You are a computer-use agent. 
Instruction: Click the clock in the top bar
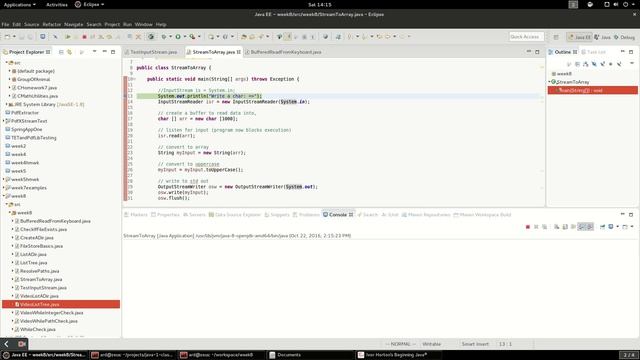[x=320, y=4]
